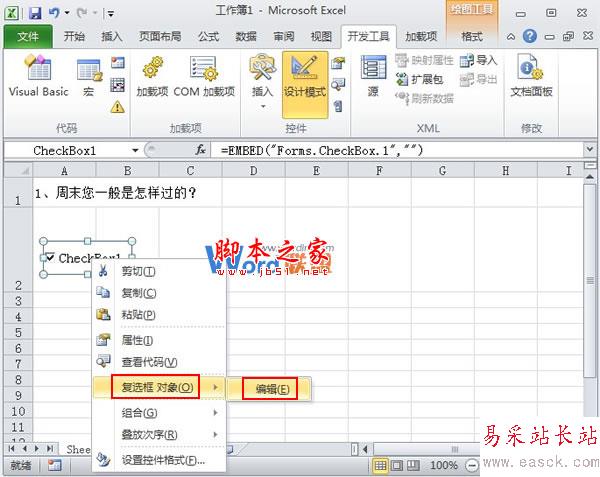Toggle 设计模式 design mode
600x477 pixels.
[x=305, y=85]
